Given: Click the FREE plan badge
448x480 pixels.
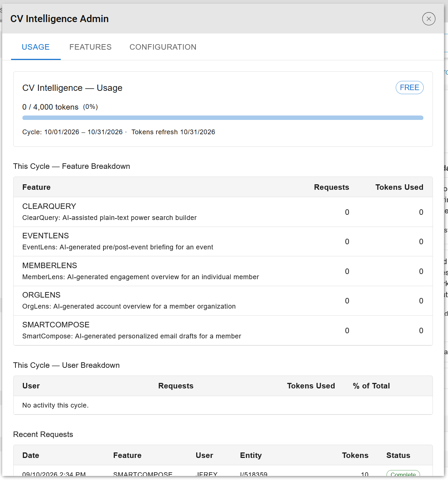Looking at the screenshot, I should (x=409, y=88).
